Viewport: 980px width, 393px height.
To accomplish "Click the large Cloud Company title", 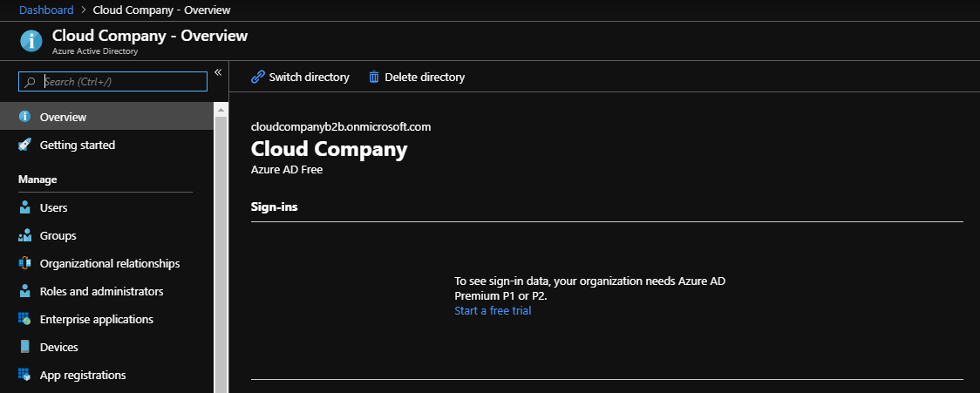I will click(x=329, y=149).
